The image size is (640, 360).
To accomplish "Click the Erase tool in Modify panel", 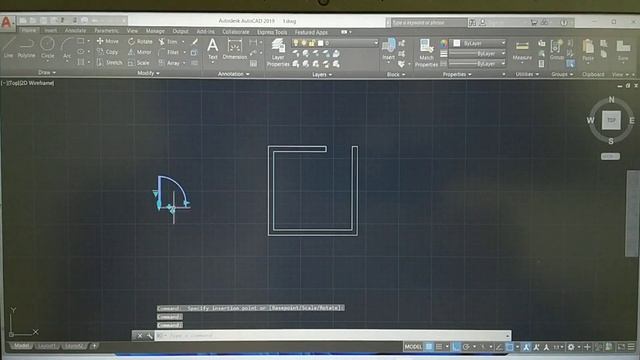I will (x=195, y=42).
